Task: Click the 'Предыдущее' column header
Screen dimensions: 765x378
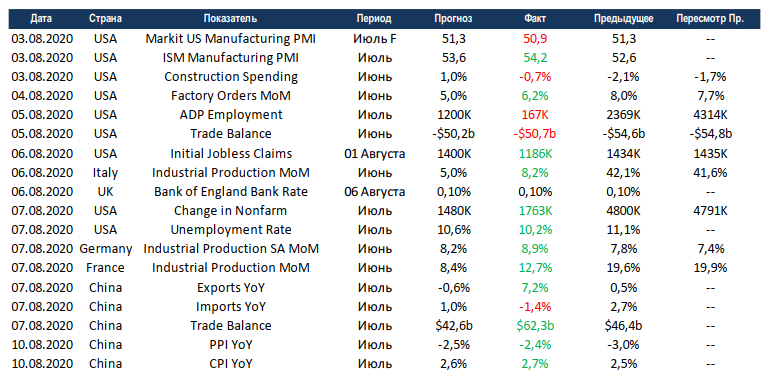Action: [624, 19]
